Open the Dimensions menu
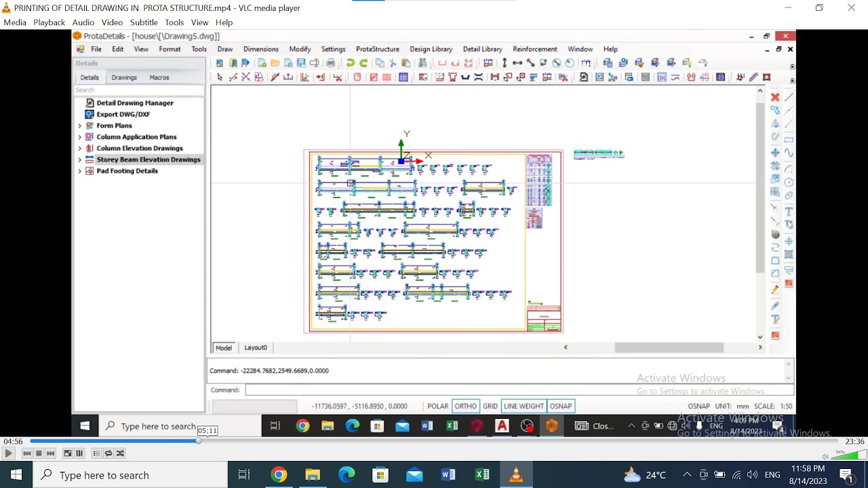This screenshot has width=868, height=488. (261, 49)
